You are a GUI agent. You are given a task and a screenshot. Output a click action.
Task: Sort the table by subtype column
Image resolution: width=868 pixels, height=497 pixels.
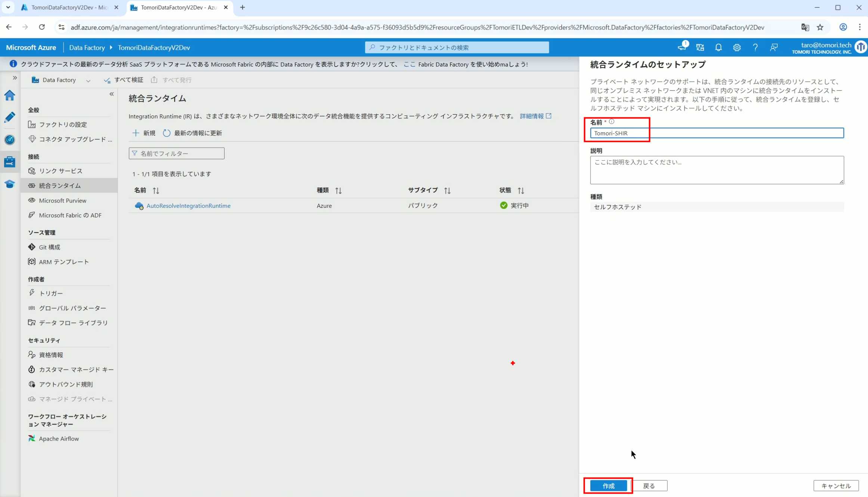click(x=447, y=191)
